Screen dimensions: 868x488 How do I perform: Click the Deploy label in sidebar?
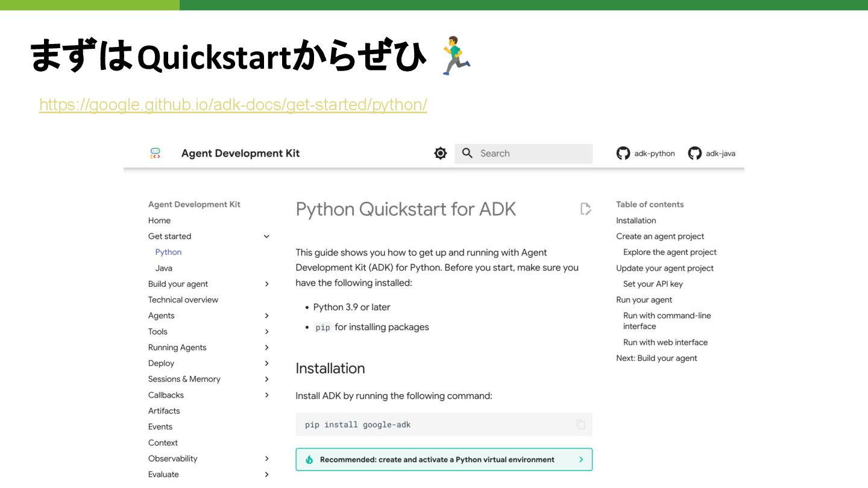(x=161, y=363)
